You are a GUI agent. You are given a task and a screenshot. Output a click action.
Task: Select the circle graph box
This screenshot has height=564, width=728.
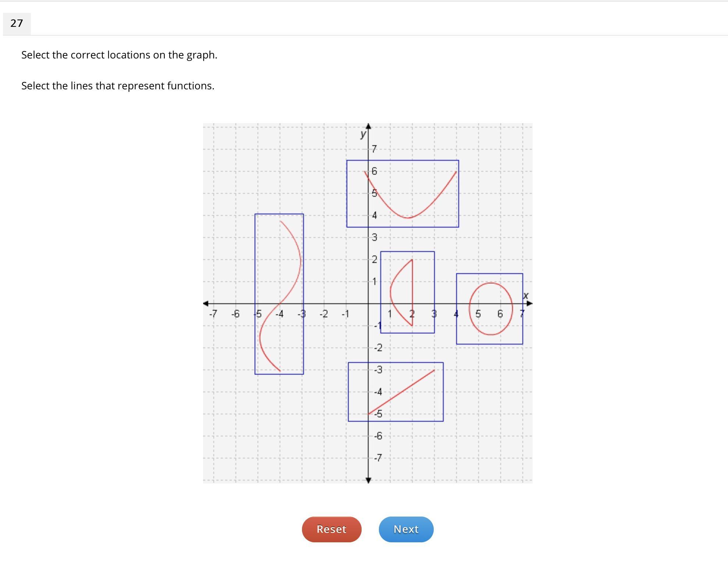tap(489, 309)
